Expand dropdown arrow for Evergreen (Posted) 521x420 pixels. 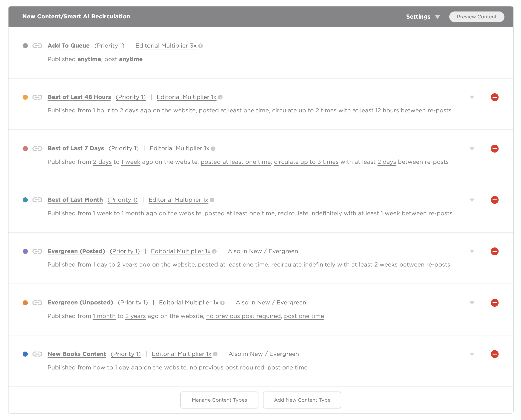pyautogui.click(x=472, y=252)
